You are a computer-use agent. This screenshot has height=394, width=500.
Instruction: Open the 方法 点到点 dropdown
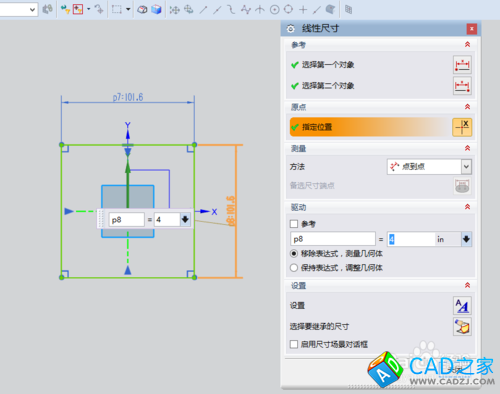point(429,167)
